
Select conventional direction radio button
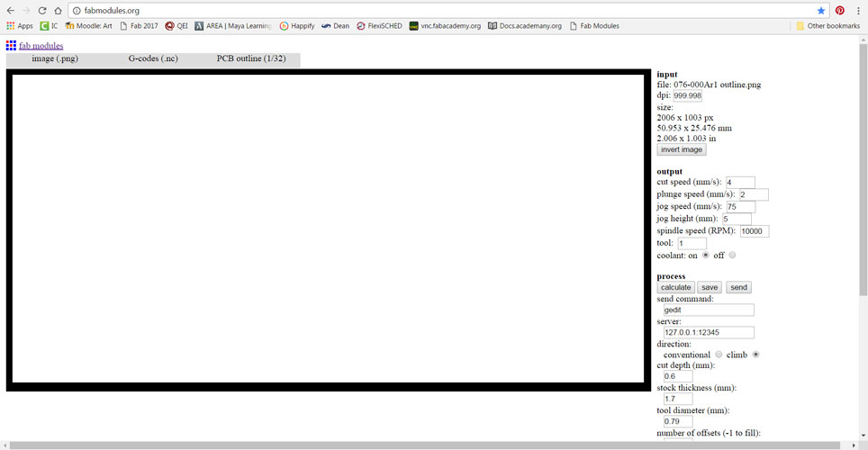[719, 355]
